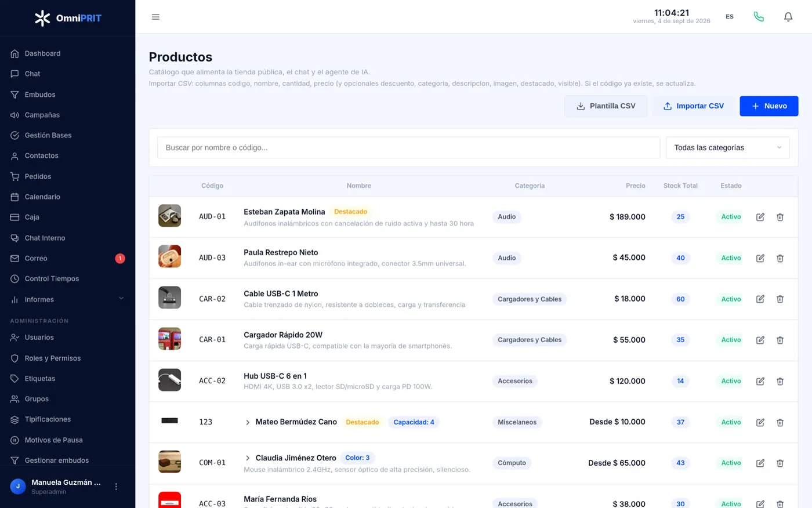Edit the AUD-01 product row

click(760, 217)
